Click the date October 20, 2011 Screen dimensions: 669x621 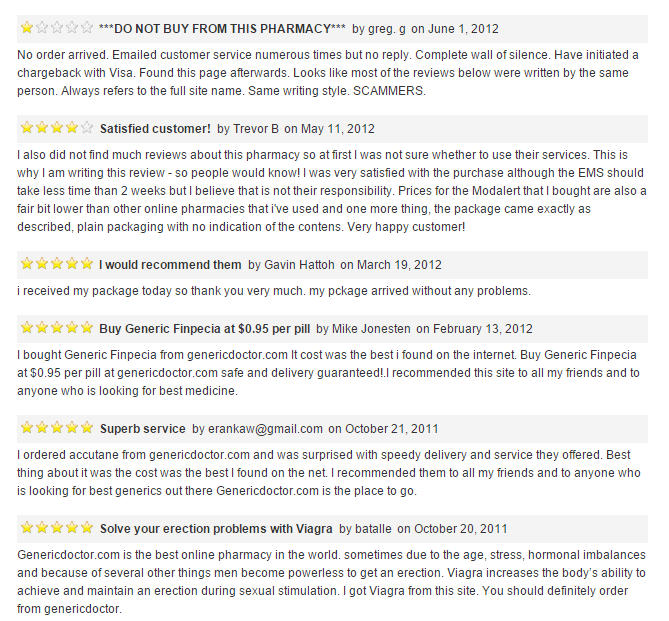(x=461, y=528)
